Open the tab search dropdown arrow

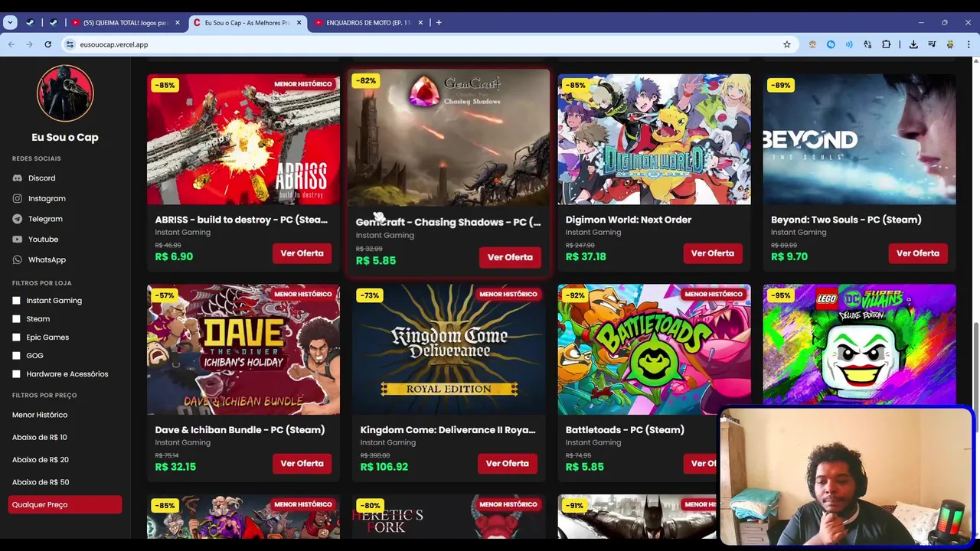10,22
